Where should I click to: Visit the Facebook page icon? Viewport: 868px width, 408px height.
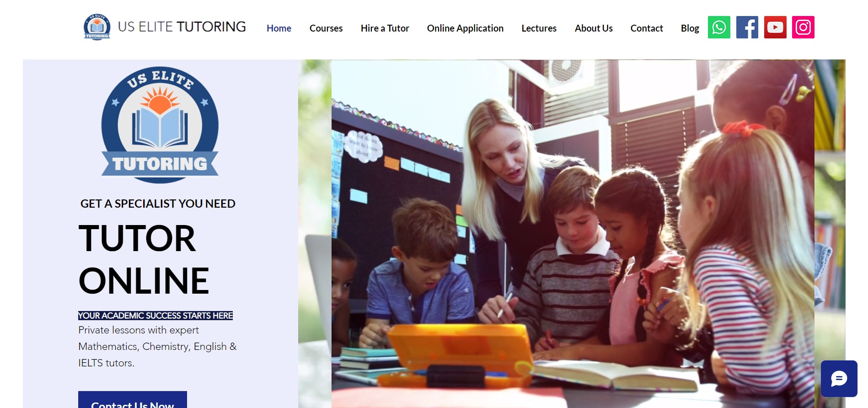(x=747, y=27)
